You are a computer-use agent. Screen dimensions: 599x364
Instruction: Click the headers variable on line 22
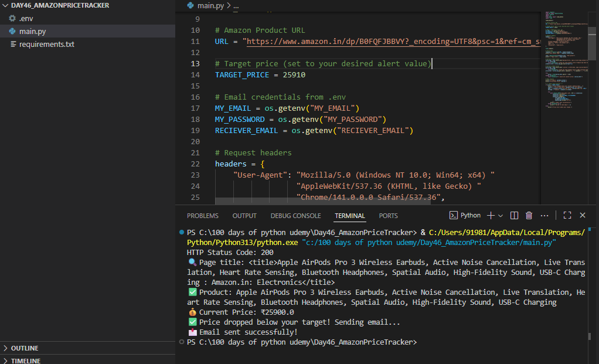point(230,164)
